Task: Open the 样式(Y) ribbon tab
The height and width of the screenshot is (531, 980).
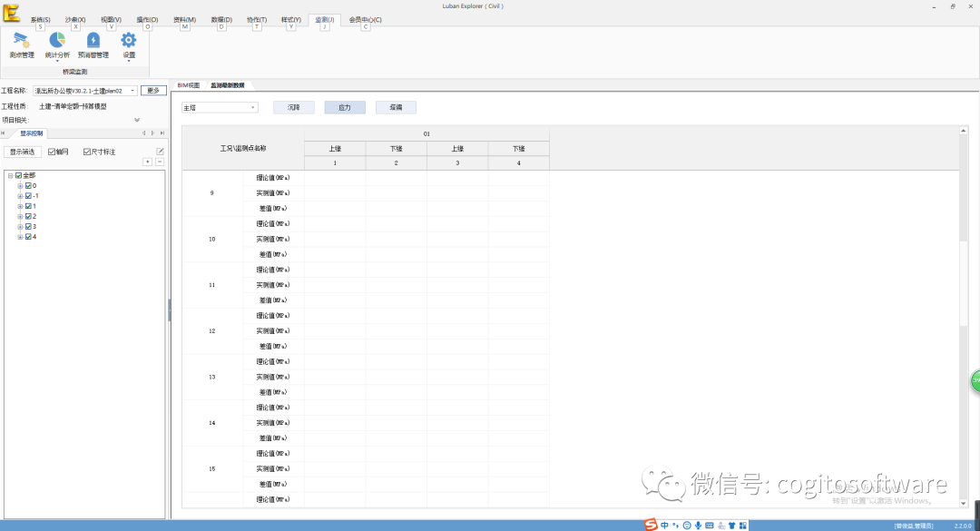Action: click(290, 20)
